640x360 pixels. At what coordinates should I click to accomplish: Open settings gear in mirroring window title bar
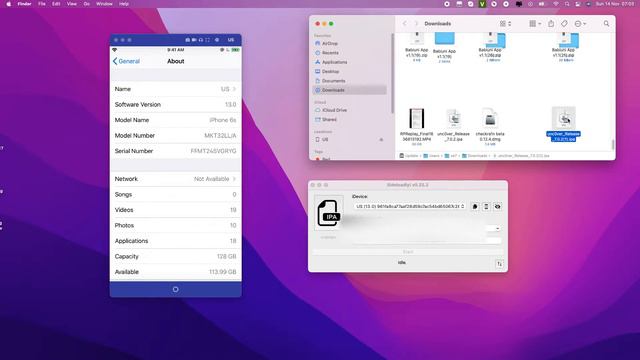pos(217,40)
